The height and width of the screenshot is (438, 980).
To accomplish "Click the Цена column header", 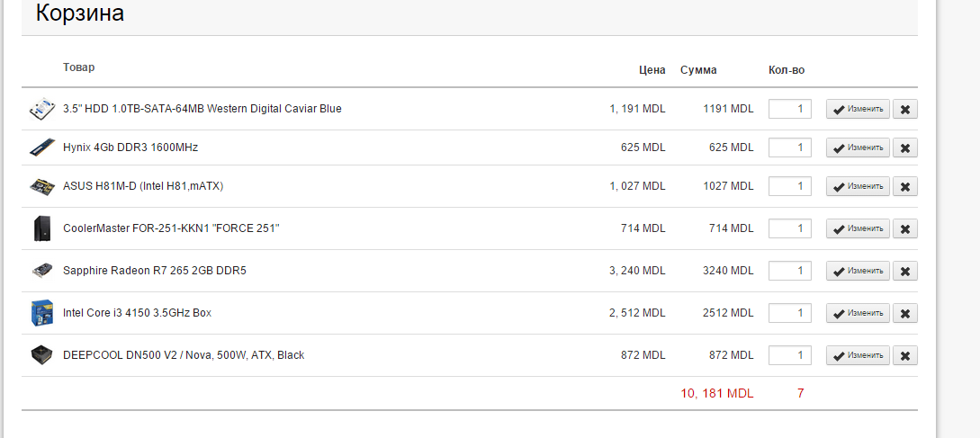I will pos(652,71).
